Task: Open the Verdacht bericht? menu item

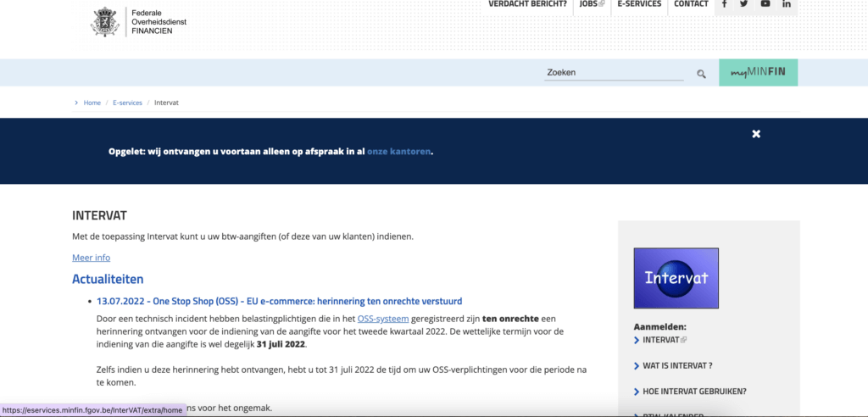Action: [x=527, y=4]
